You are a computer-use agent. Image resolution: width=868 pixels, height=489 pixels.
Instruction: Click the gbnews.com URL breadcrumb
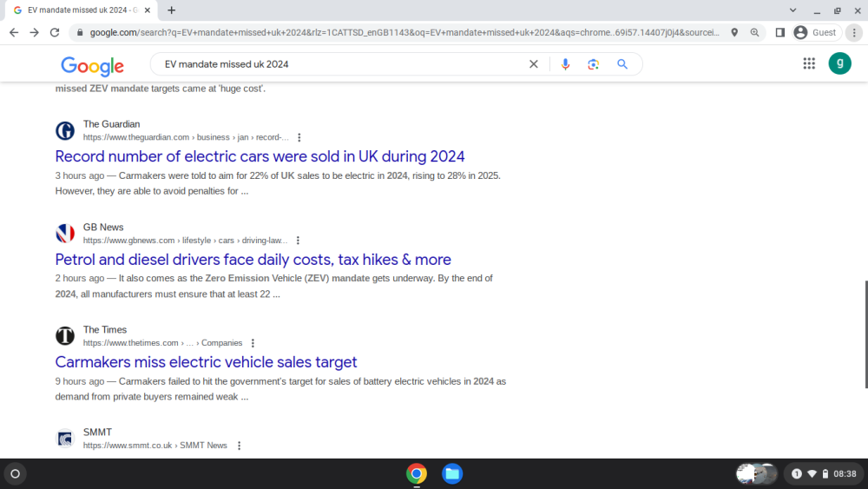tap(186, 241)
